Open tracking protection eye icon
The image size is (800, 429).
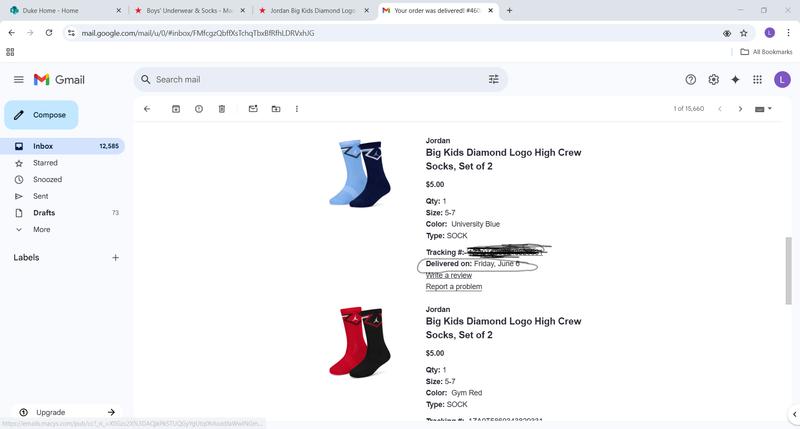(727, 33)
